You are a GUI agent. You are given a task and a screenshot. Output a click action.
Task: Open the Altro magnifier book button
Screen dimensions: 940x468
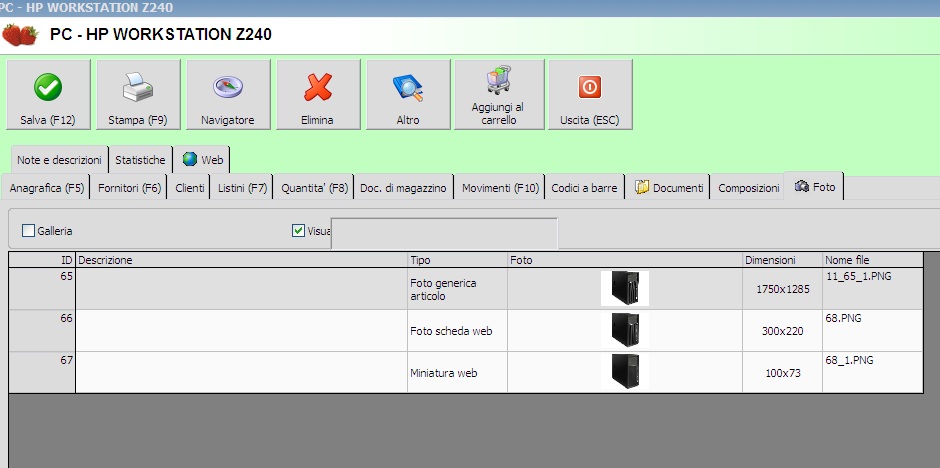pyautogui.click(x=408, y=94)
